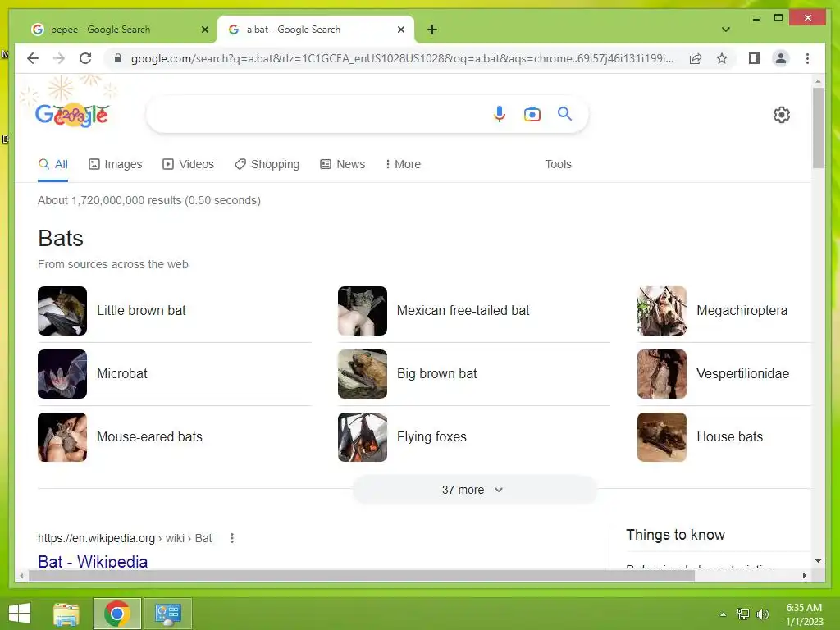Switch to News results
Viewport: 840px width, 630px height.
[342, 164]
